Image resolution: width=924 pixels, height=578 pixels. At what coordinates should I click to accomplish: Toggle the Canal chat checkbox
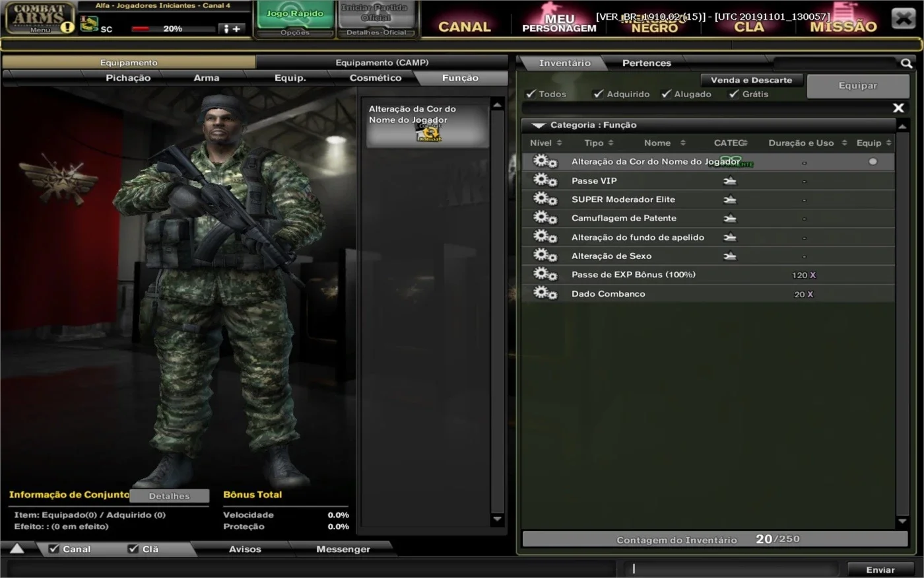(54, 548)
